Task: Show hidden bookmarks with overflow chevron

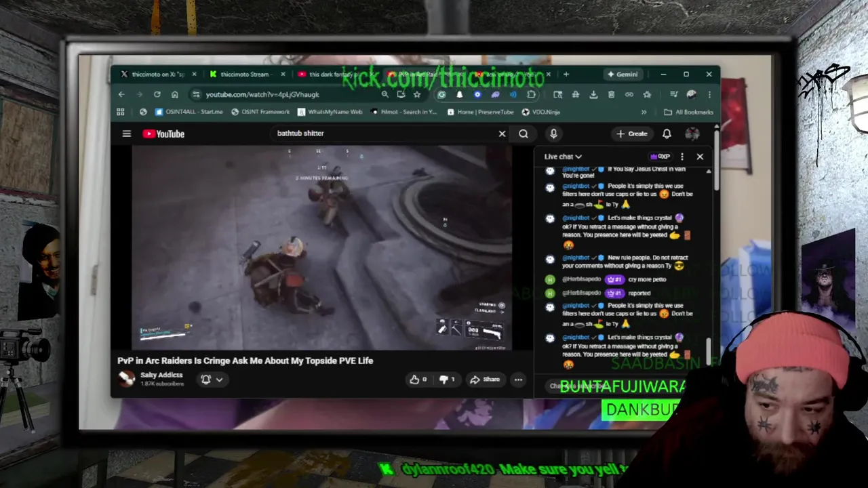Action: tap(644, 112)
